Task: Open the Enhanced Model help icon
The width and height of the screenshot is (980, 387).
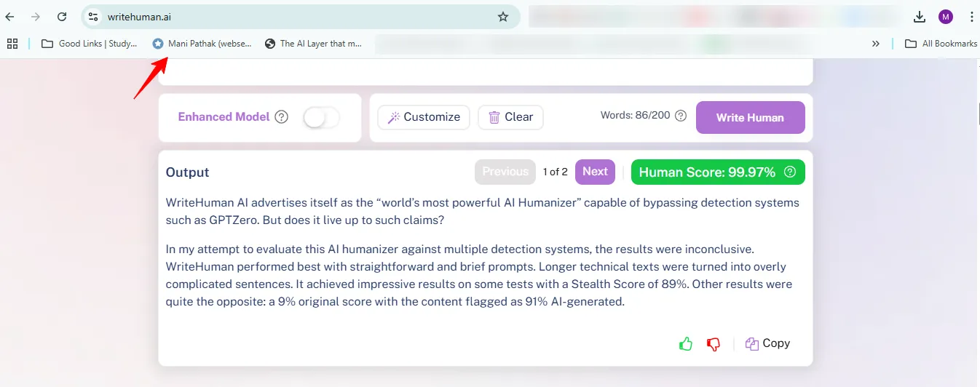Action: (282, 117)
